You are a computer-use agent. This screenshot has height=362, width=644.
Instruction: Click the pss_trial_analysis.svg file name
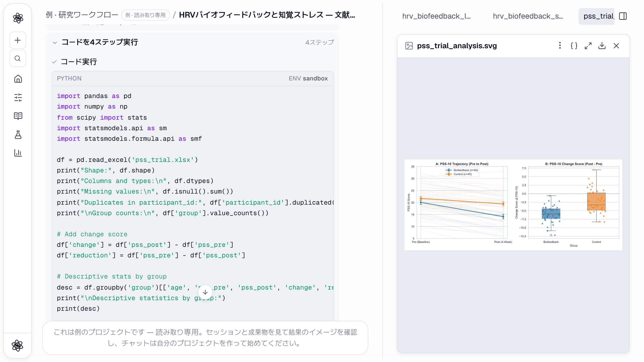point(457,46)
